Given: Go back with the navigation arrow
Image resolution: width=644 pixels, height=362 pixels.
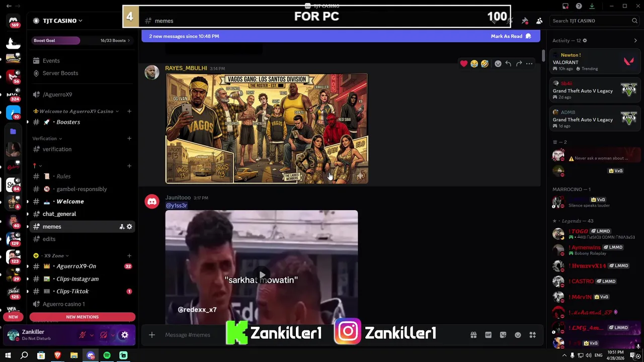Looking at the screenshot, I should click(9, 6).
